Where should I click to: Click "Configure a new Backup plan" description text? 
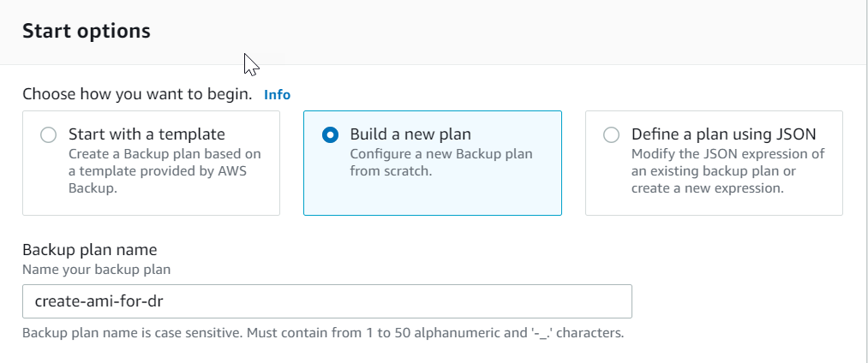(x=440, y=154)
